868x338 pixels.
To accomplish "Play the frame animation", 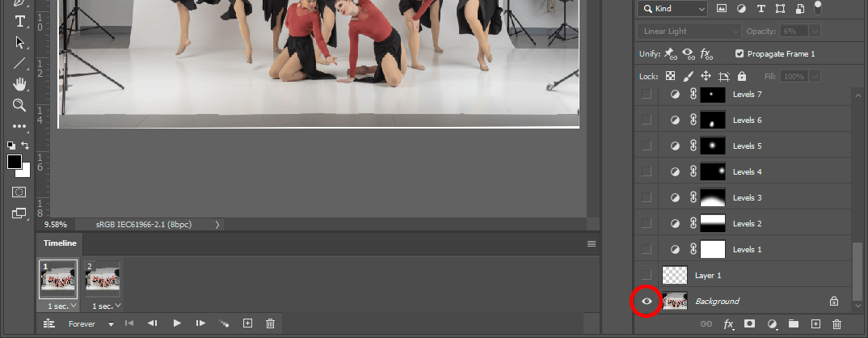I will click(x=177, y=323).
